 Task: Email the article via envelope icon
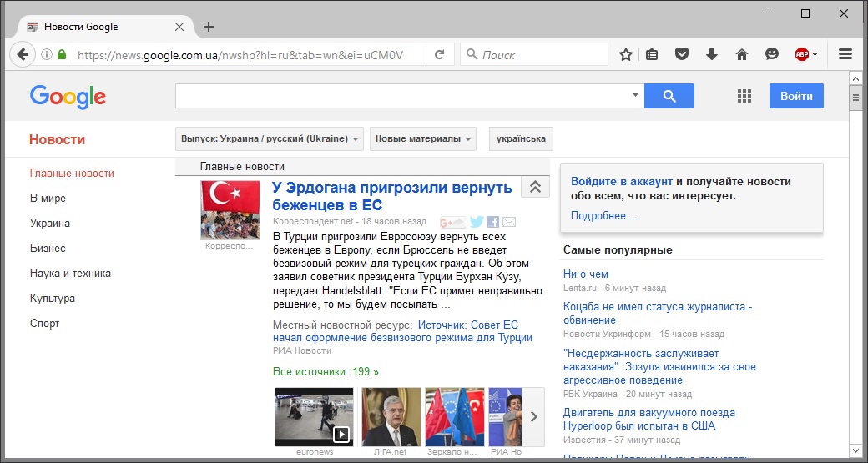(x=509, y=222)
